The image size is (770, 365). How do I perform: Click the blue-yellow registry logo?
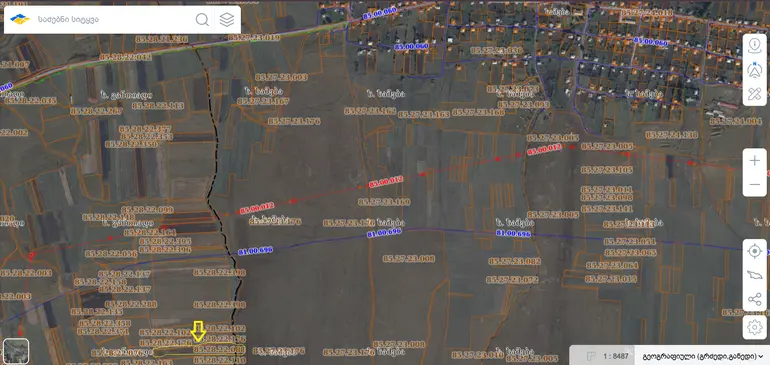pyautogui.click(x=20, y=20)
